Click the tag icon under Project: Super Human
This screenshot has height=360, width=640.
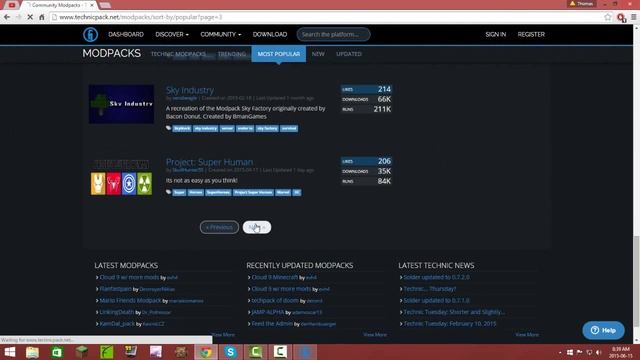coord(168,192)
